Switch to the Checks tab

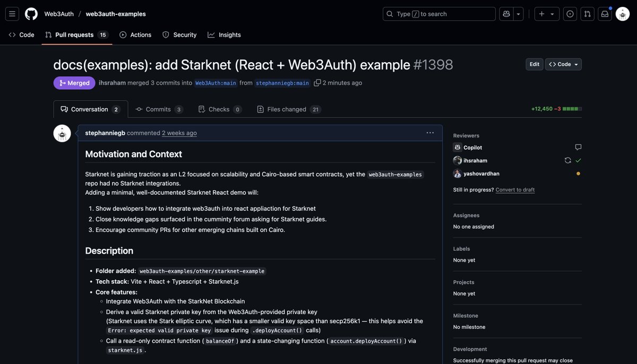tap(220, 109)
